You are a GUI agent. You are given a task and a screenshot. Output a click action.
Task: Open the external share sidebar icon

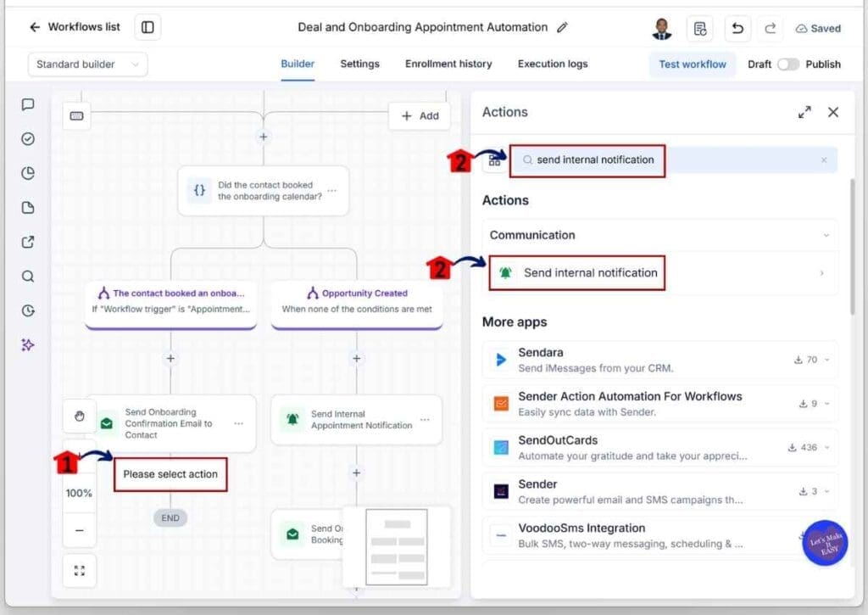pyautogui.click(x=28, y=242)
